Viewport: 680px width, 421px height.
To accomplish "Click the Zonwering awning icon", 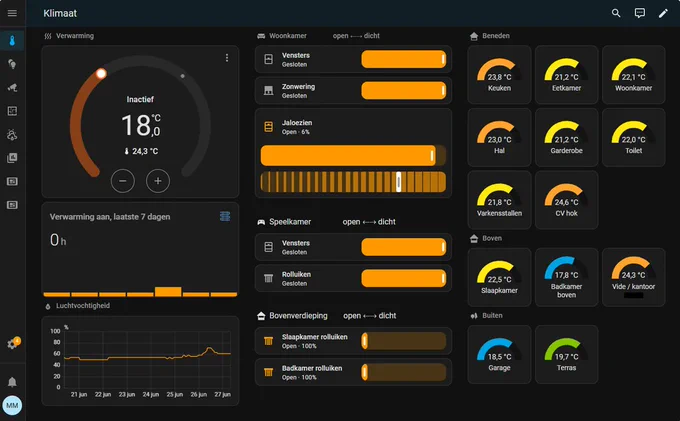I will point(269,90).
